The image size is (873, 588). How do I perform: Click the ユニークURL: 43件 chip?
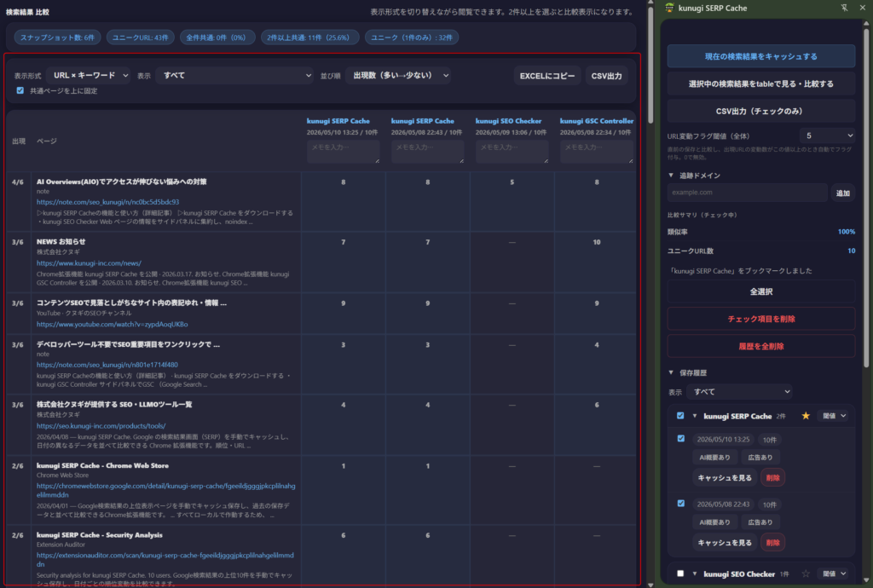[x=141, y=37]
